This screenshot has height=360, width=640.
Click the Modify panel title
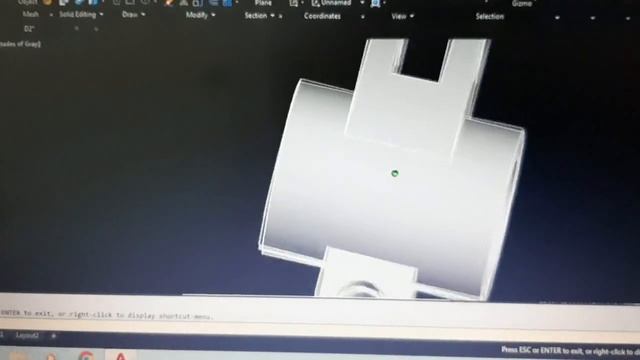197,15
